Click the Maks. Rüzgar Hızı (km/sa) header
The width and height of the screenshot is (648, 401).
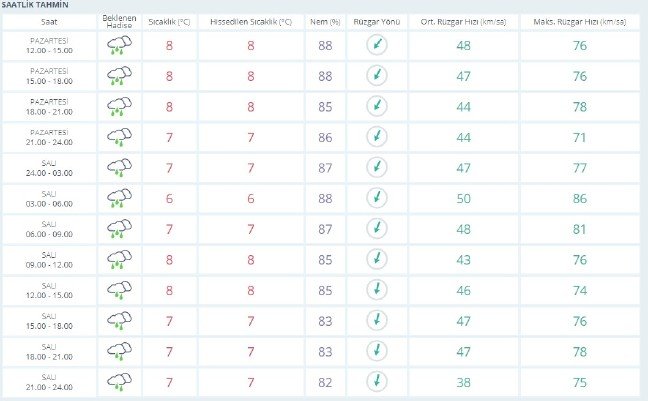click(x=580, y=20)
